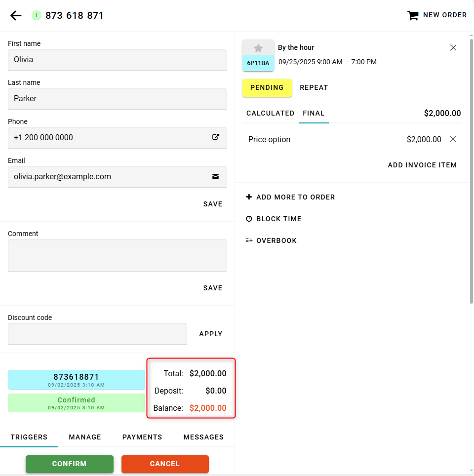The width and height of the screenshot is (474, 476).
Task: Click the REPEAT button
Action: (314, 88)
